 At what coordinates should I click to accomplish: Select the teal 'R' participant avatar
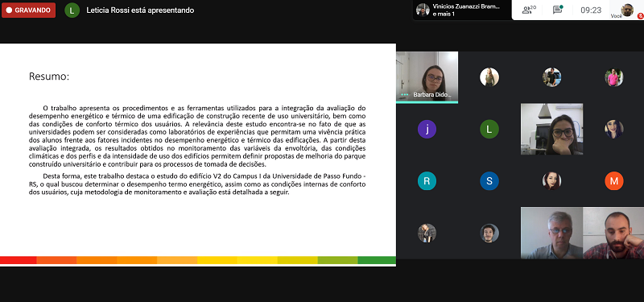[x=427, y=180]
